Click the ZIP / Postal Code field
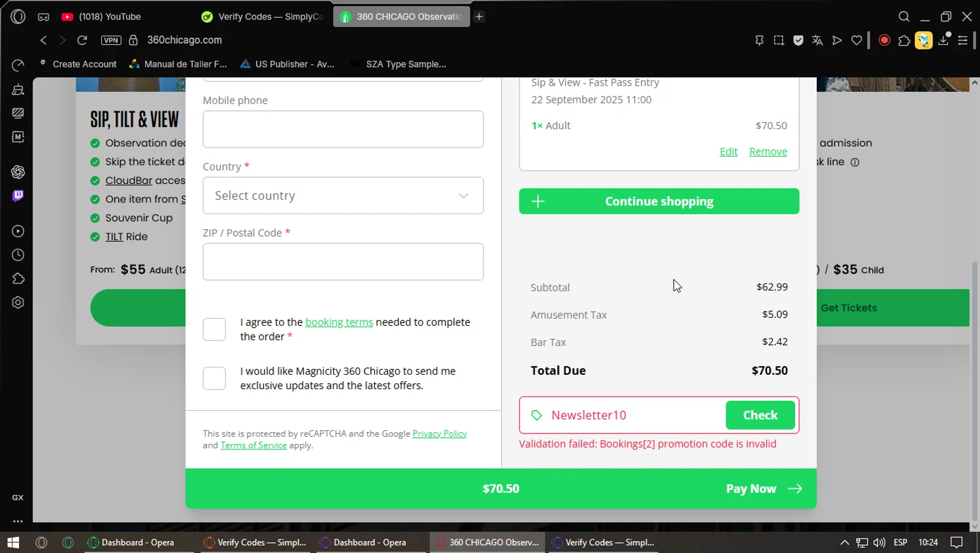Screen dimensions: 980x553 343,262
